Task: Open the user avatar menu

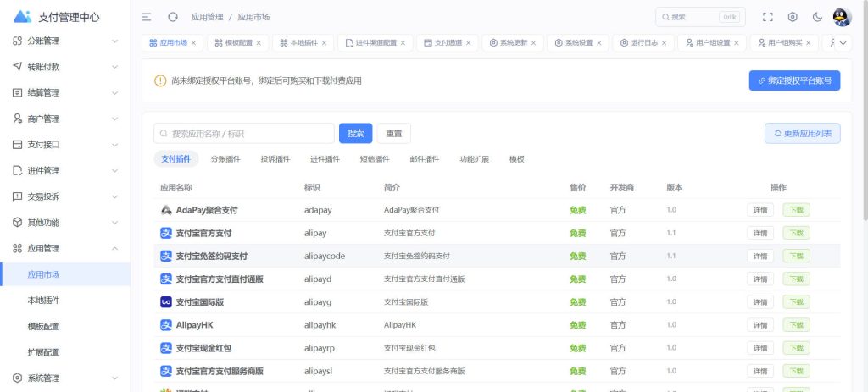Action: (x=842, y=17)
